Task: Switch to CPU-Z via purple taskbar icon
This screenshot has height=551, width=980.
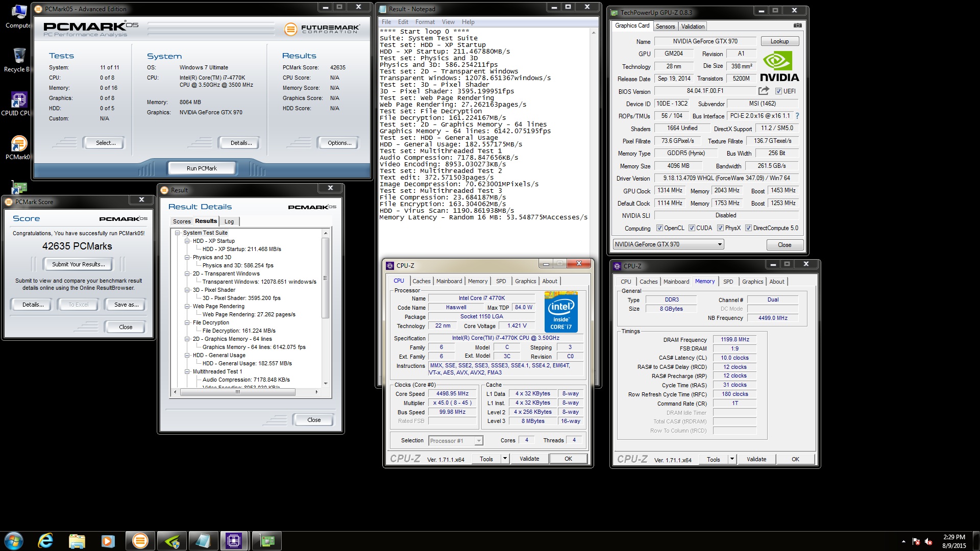Action: coord(234,541)
